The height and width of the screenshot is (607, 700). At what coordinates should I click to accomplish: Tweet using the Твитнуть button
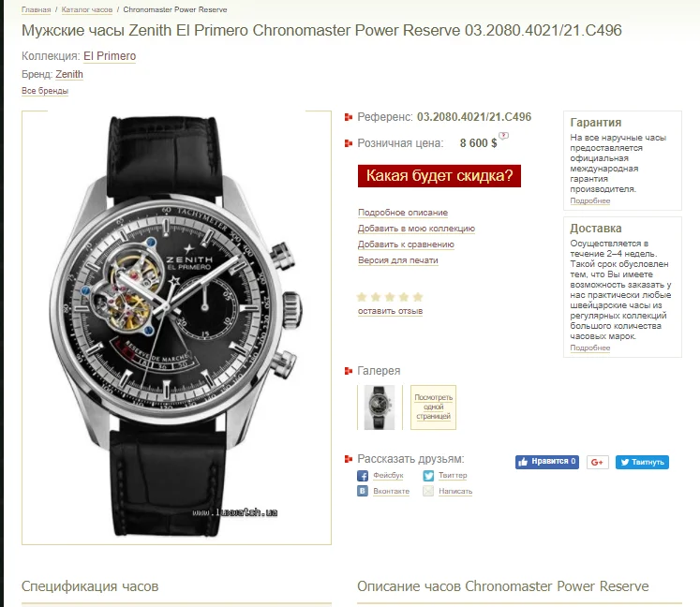coord(642,463)
